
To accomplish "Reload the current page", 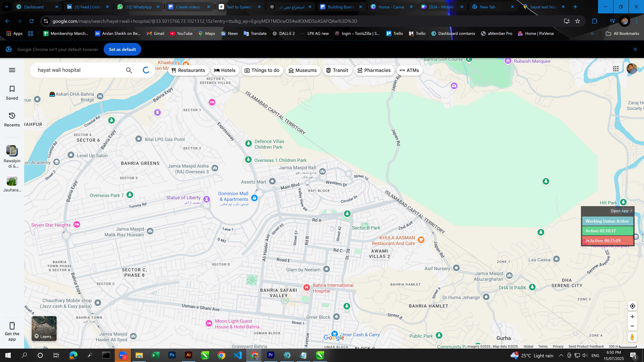I will coord(32,21).
